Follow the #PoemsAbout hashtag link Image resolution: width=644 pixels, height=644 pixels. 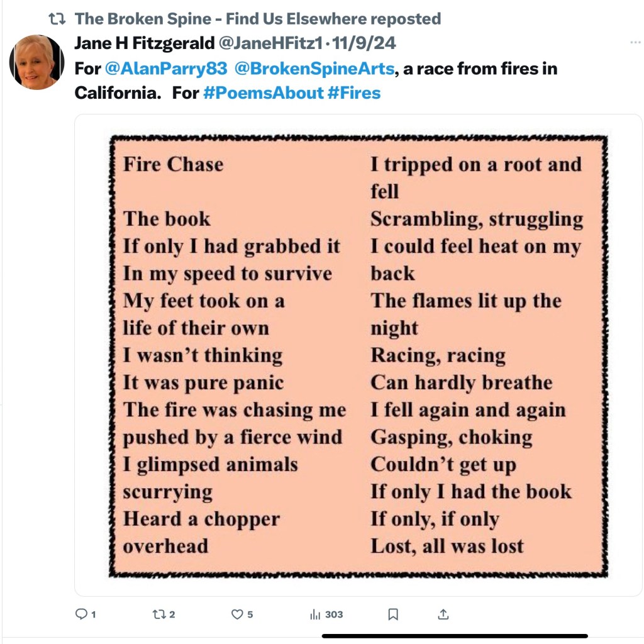pos(262,93)
